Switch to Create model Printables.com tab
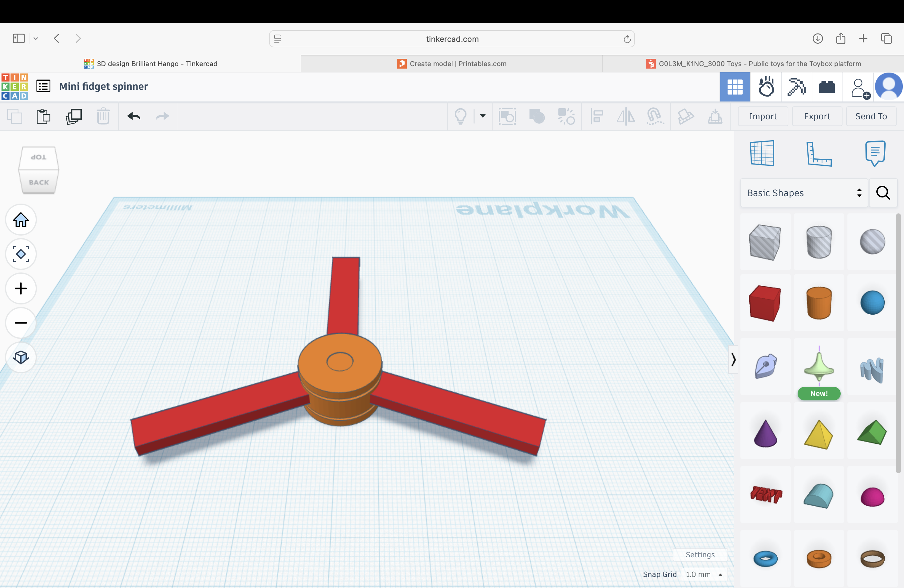The width and height of the screenshot is (904, 588). point(452,63)
